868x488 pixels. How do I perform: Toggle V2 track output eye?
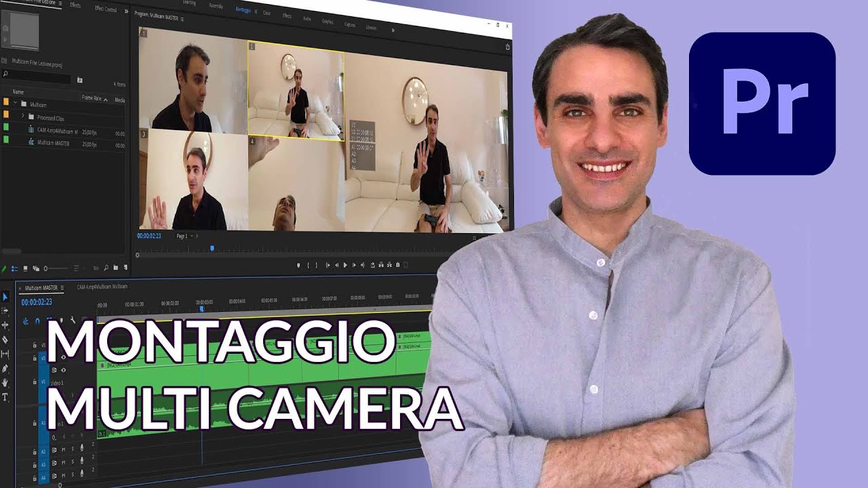coord(64,357)
